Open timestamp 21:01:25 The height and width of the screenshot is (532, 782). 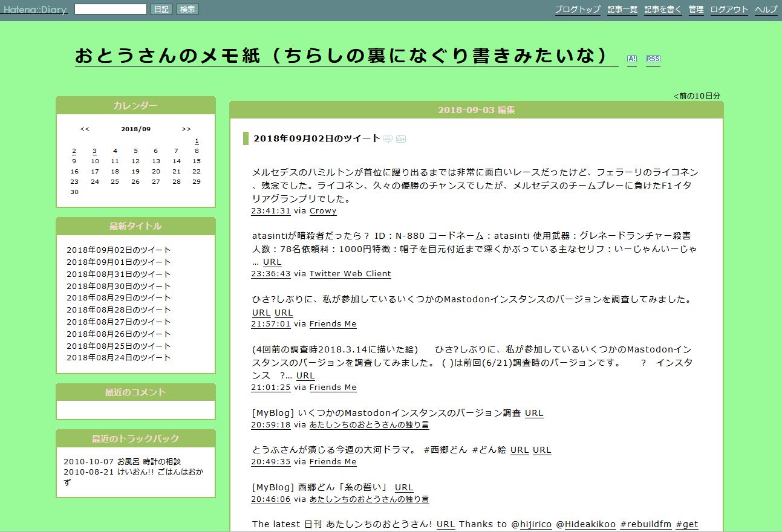(x=271, y=388)
